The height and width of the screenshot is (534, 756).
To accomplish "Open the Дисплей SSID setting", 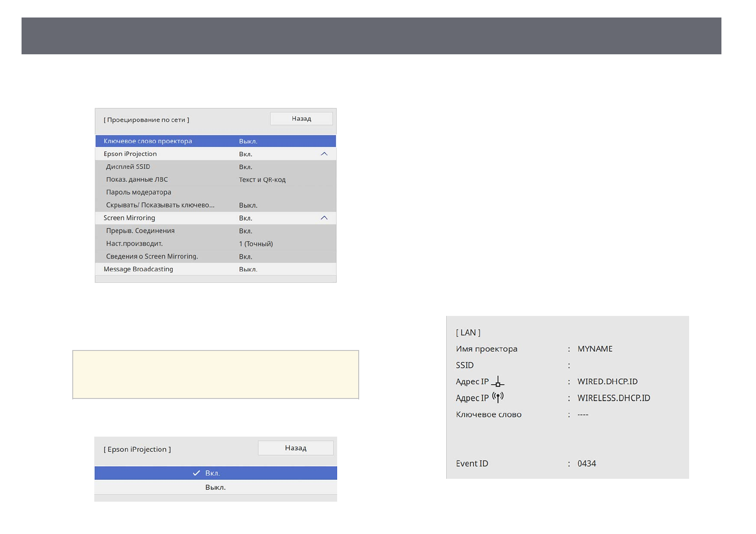I will (215, 166).
